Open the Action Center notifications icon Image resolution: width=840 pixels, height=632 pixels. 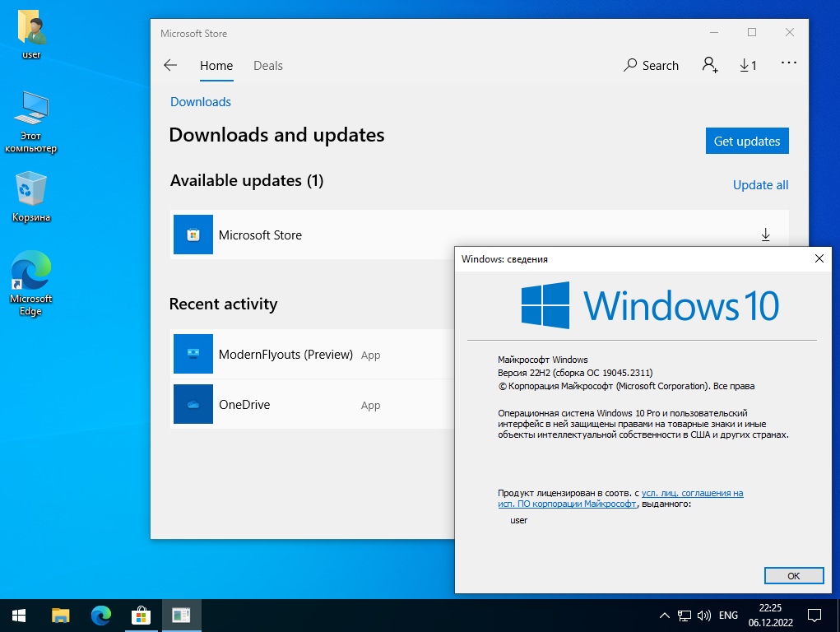point(814,616)
